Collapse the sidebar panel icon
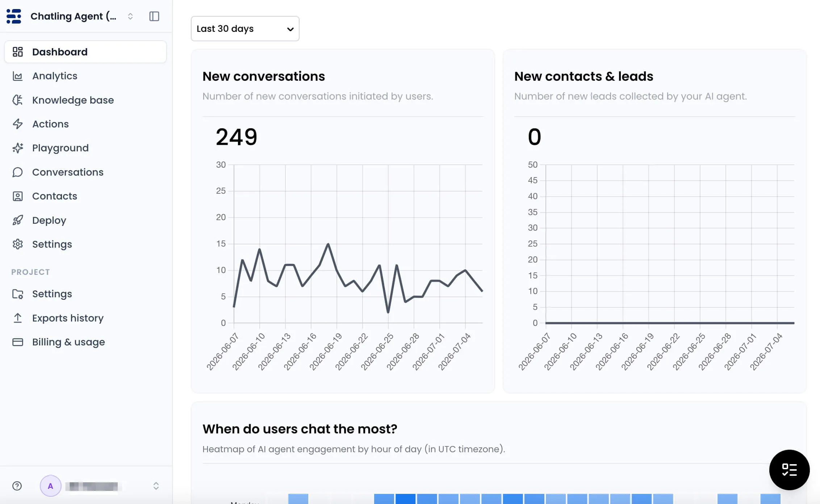Screen dimensions: 820x504 tap(154, 16)
